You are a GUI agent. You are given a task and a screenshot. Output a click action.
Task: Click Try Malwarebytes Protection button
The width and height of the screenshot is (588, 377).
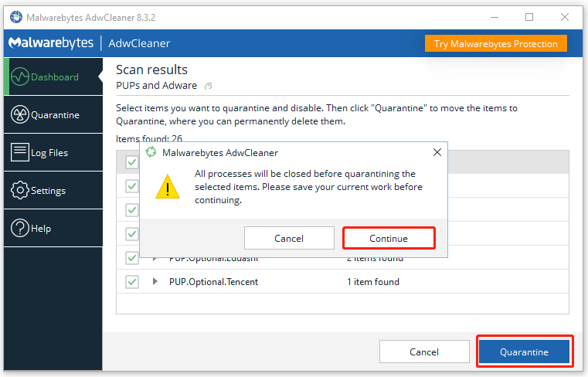coord(496,43)
